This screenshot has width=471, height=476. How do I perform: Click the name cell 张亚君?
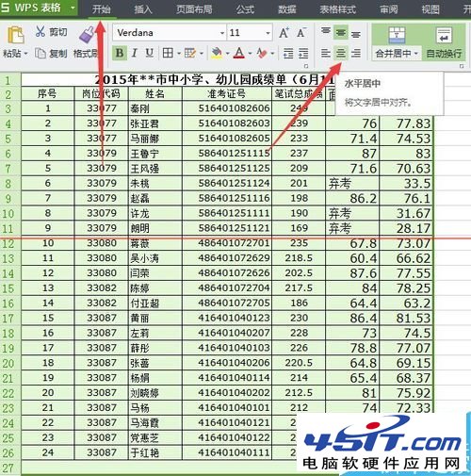(x=155, y=123)
